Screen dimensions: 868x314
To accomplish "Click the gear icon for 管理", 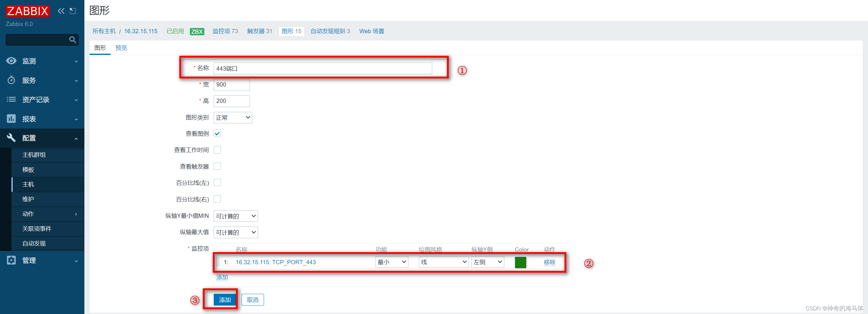I will click(11, 260).
